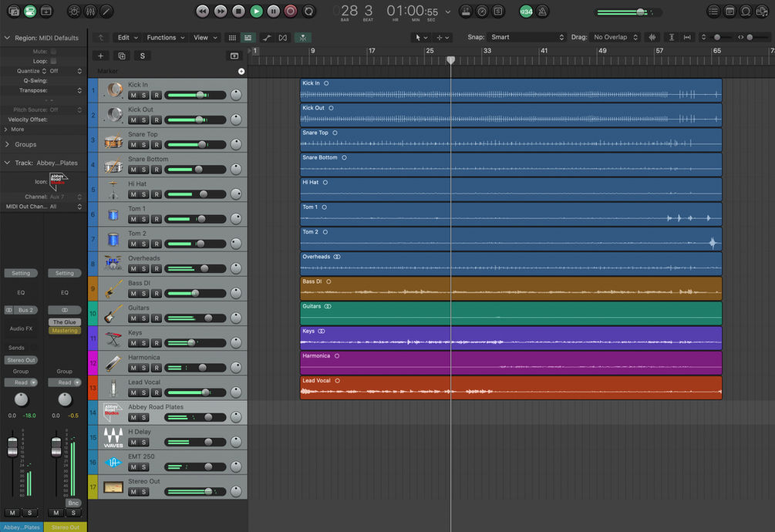Solo the Lead Vocal track
The height and width of the screenshot is (532, 775).
(x=144, y=392)
